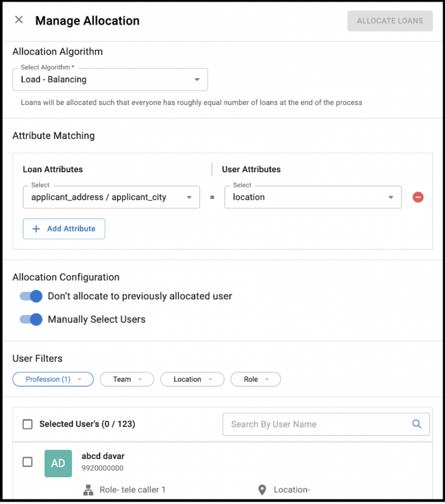The image size is (445, 504).
Task: Click the search magnifier icon
Action: click(417, 424)
